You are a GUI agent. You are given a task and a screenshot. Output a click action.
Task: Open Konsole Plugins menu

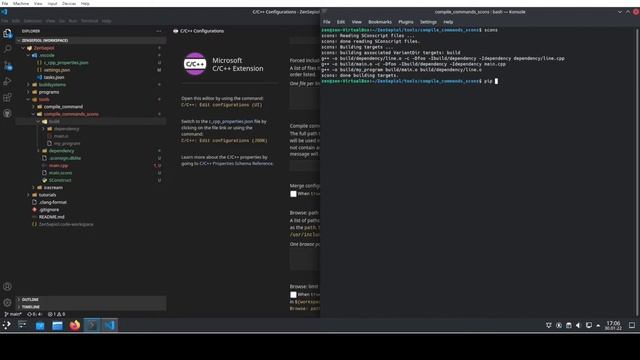coord(406,22)
